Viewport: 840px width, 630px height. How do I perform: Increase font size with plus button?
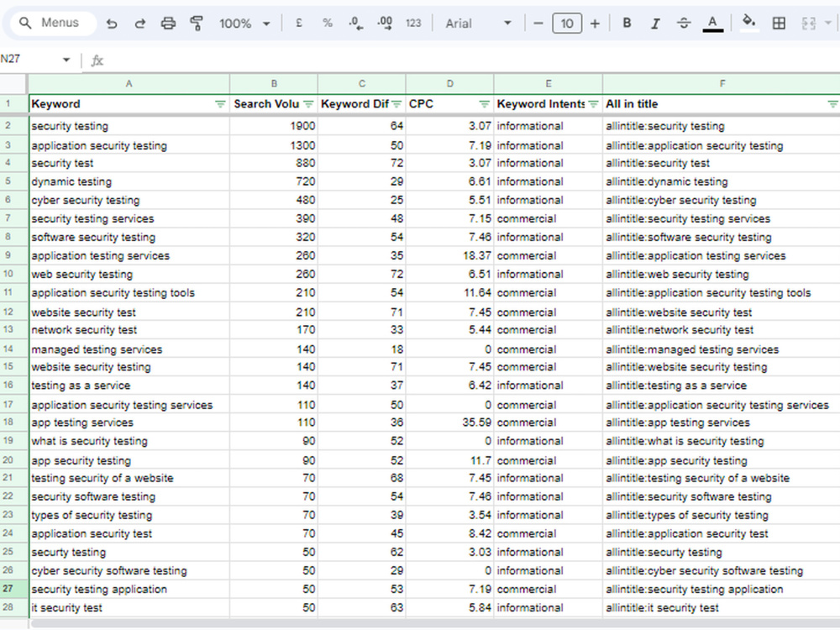click(x=595, y=24)
